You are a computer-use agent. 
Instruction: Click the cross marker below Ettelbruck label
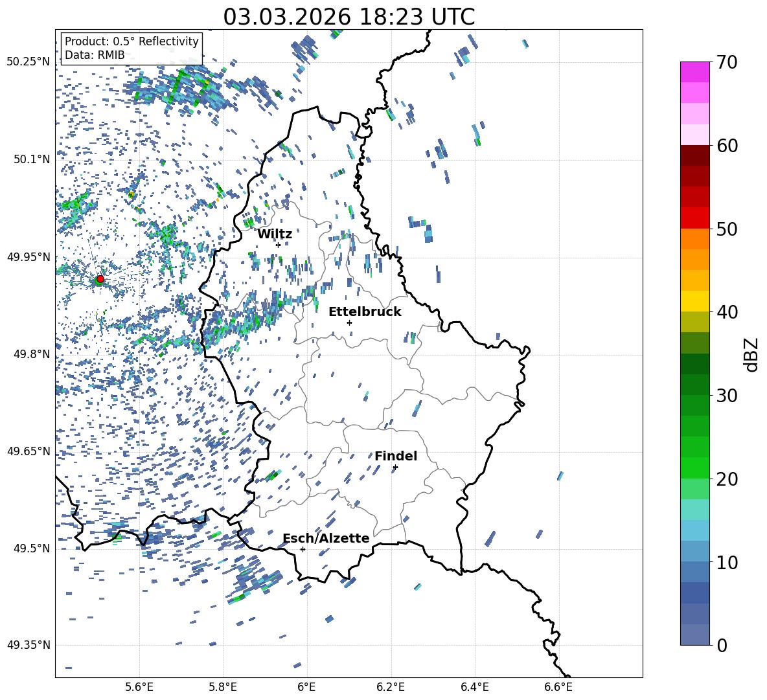(349, 322)
